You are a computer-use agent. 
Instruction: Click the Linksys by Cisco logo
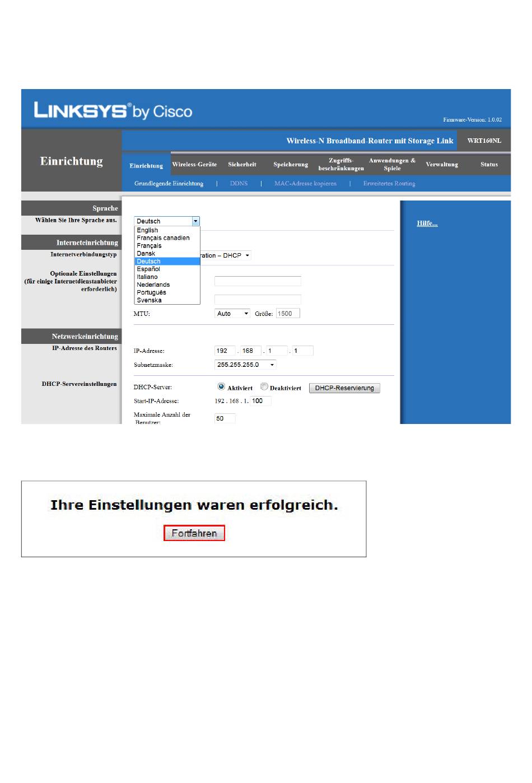pos(113,110)
